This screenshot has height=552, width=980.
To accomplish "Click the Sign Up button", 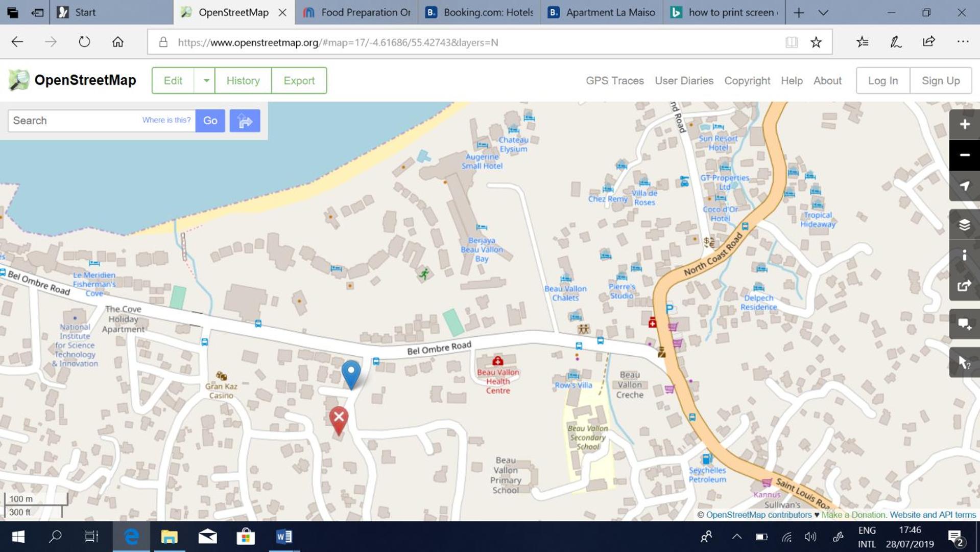I will [x=941, y=80].
